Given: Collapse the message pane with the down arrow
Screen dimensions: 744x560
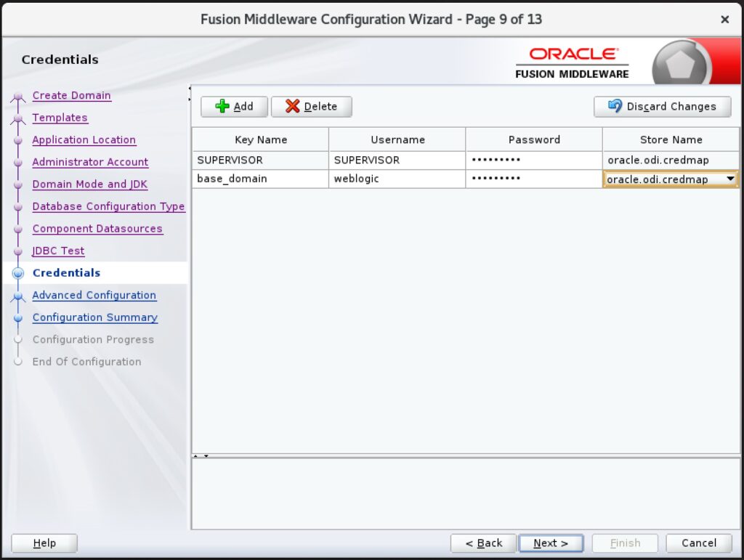Looking at the screenshot, I should point(206,455).
